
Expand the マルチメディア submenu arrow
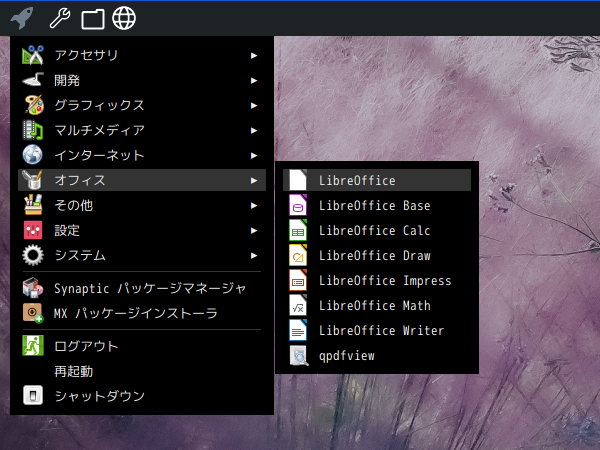point(254,130)
